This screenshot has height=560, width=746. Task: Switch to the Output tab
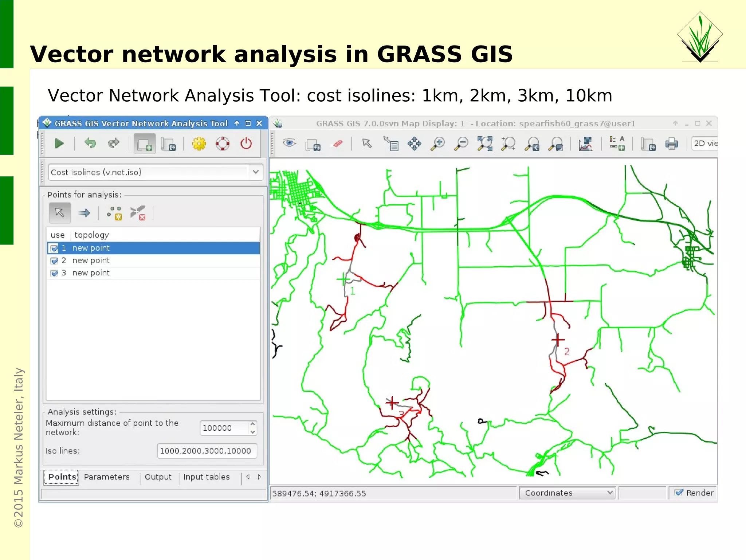(x=158, y=477)
